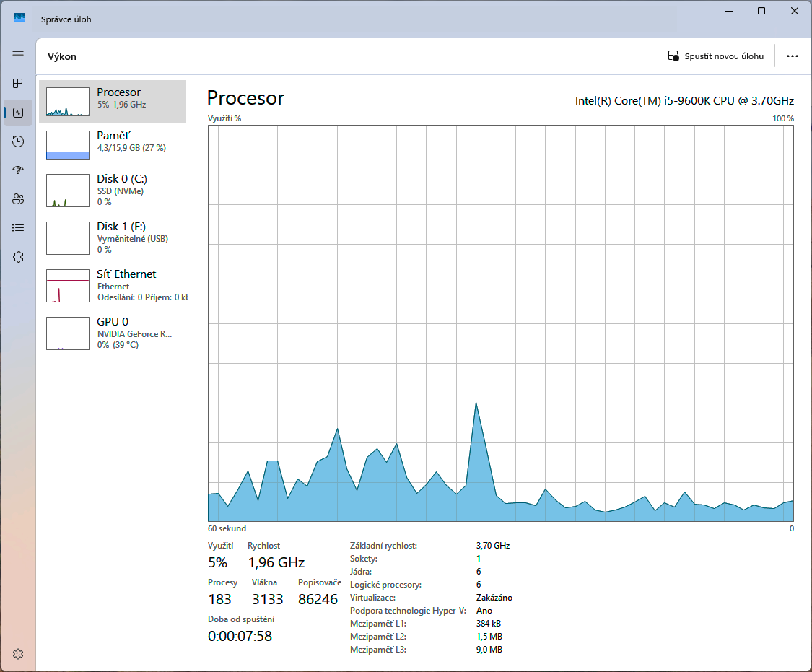
Task: Maximize the Správce úloh window
Action: tap(761, 12)
